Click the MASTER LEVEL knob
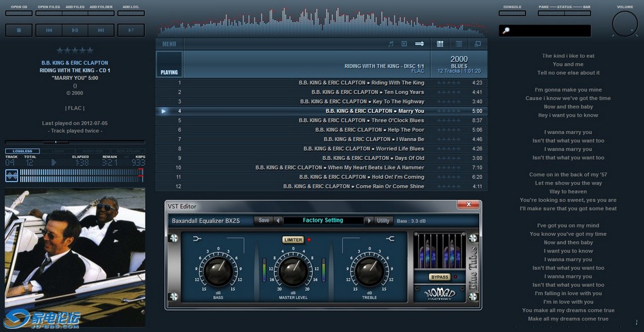Viewport: 644px width, 332px height. tap(293, 271)
